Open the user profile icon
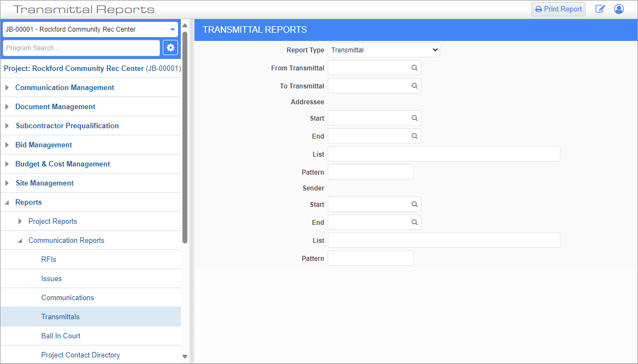 pyautogui.click(x=618, y=9)
